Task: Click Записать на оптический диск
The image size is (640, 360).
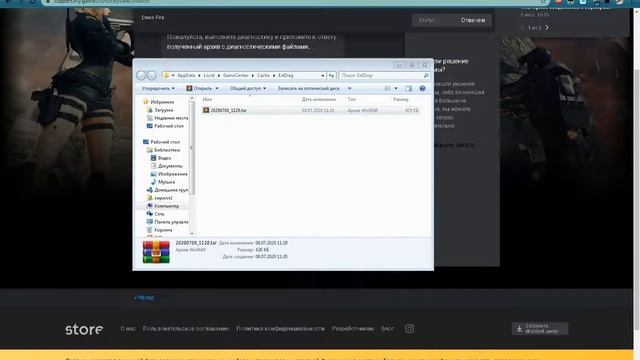Action: (308, 89)
